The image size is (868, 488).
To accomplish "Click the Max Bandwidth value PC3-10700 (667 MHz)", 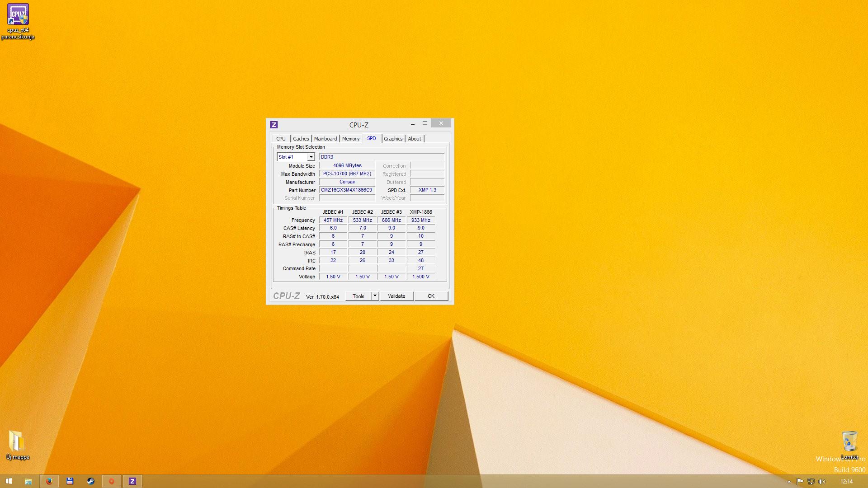I will click(347, 174).
